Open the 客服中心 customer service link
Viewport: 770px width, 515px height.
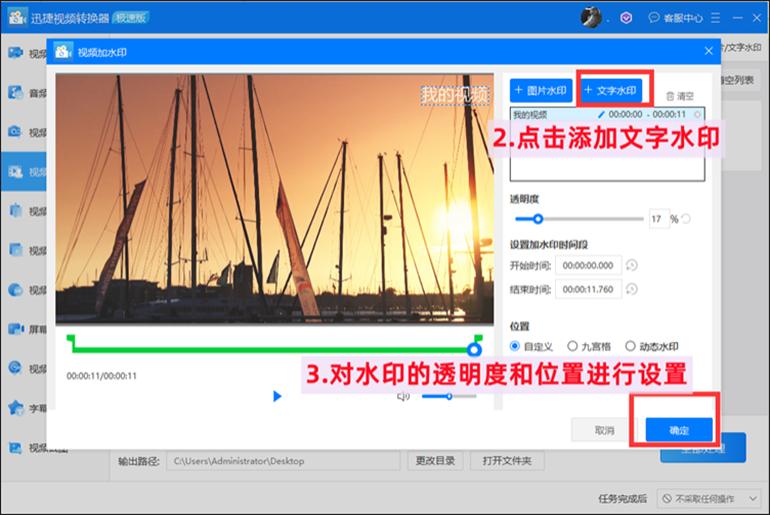click(676, 18)
